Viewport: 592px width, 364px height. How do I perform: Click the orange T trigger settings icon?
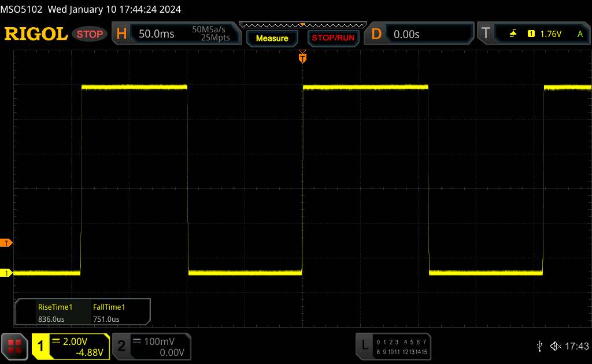tap(485, 34)
